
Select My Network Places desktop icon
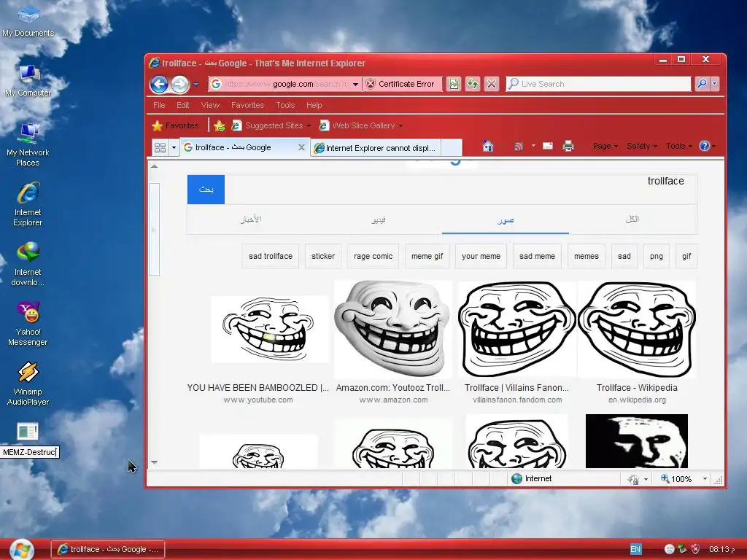tap(28, 145)
